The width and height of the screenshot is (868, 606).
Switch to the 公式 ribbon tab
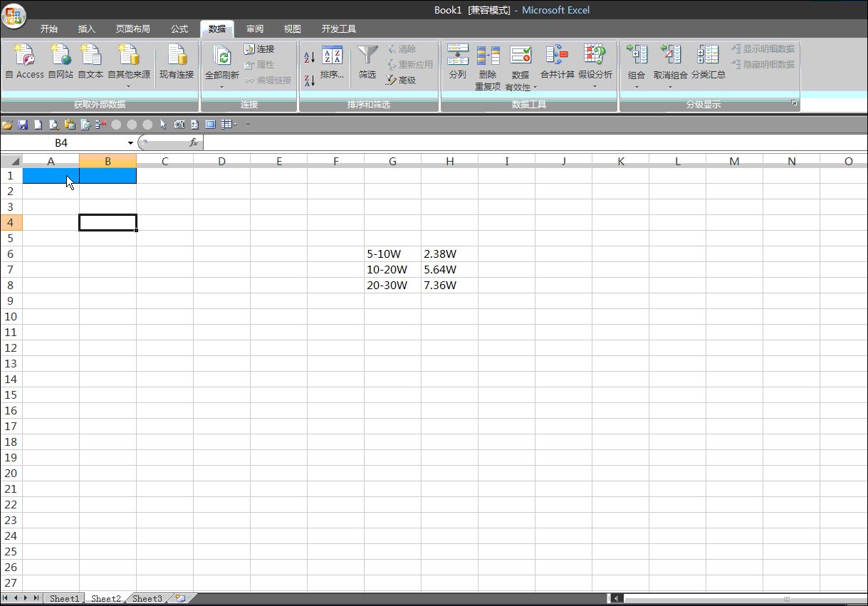179,29
